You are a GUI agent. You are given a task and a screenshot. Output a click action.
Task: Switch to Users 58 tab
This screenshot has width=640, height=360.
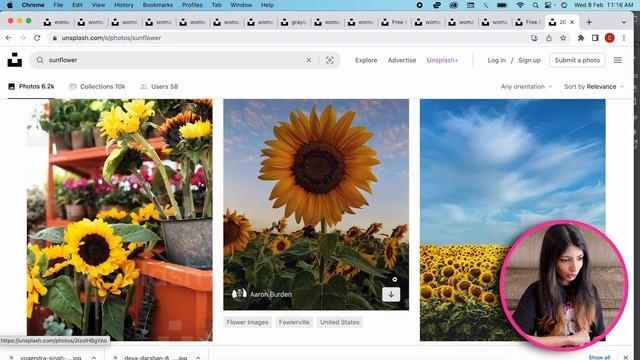click(159, 87)
